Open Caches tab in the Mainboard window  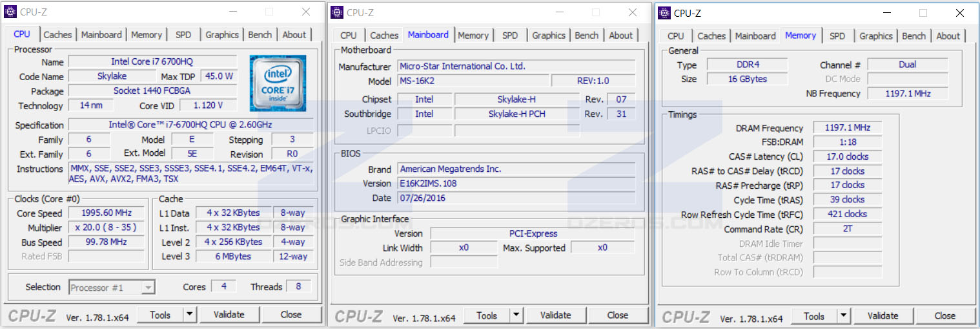pos(384,36)
